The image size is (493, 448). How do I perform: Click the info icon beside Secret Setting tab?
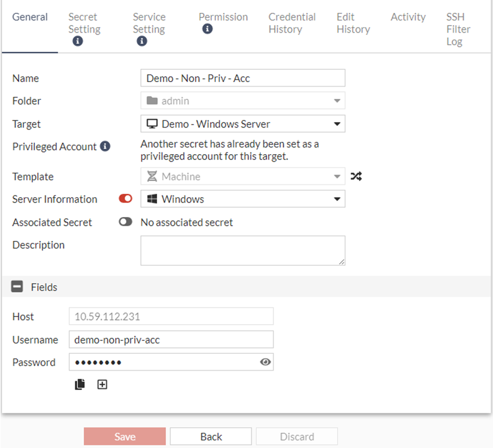[x=78, y=41]
